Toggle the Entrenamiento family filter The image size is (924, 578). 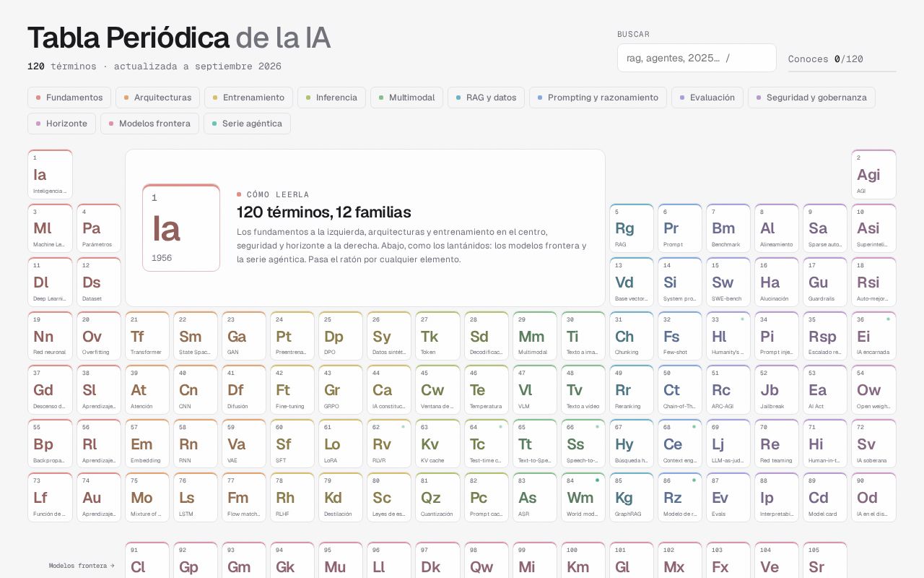coord(248,98)
